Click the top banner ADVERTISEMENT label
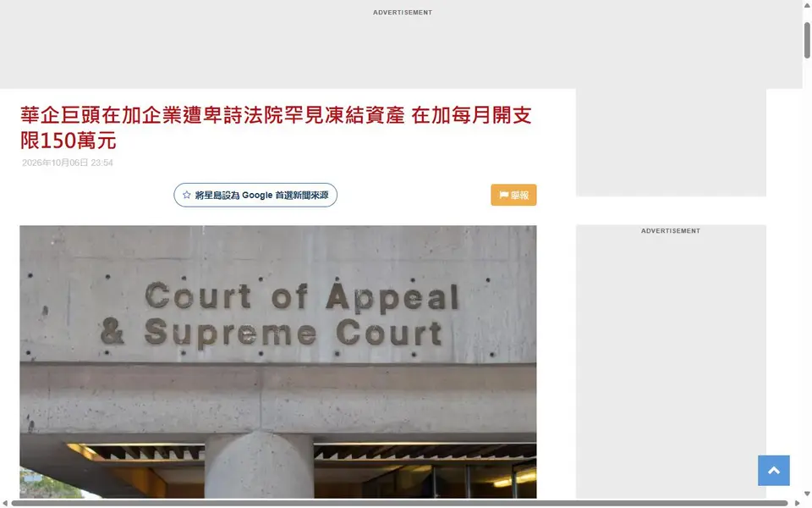The width and height of the screenshot is (812, 508). pos(403,13)
